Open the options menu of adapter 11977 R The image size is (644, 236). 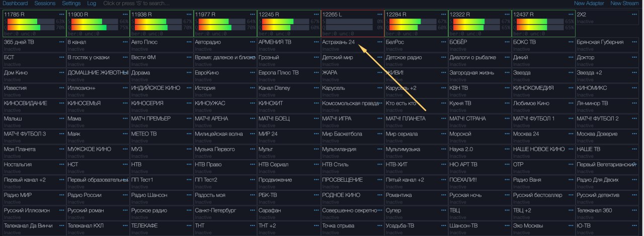[x=253, y=15]
